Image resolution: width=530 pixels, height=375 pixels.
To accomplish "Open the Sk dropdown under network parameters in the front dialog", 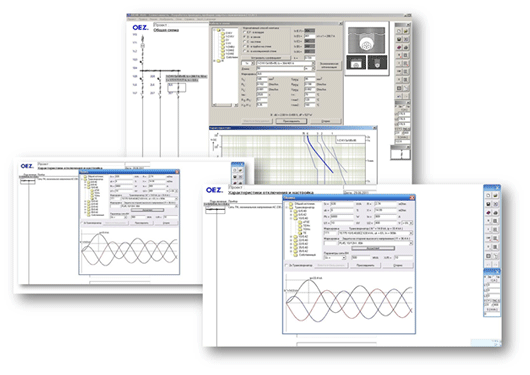I will tap(335, 258).
